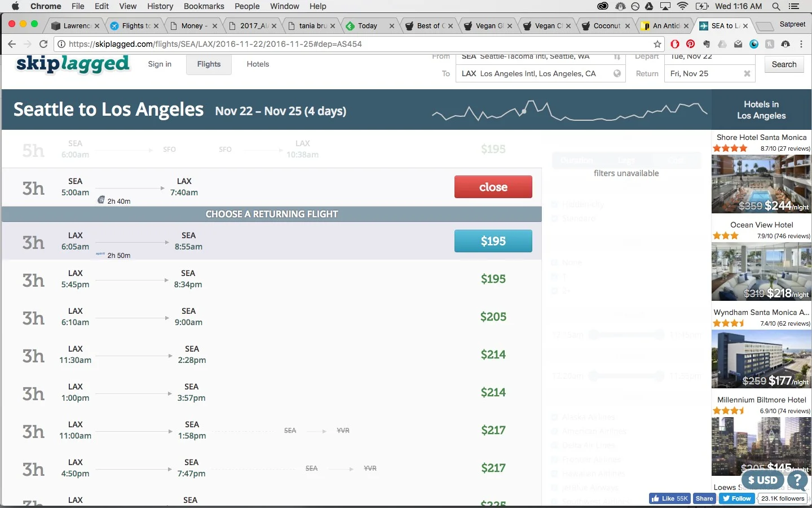Click the Sign in link

(x=160, y=64)
